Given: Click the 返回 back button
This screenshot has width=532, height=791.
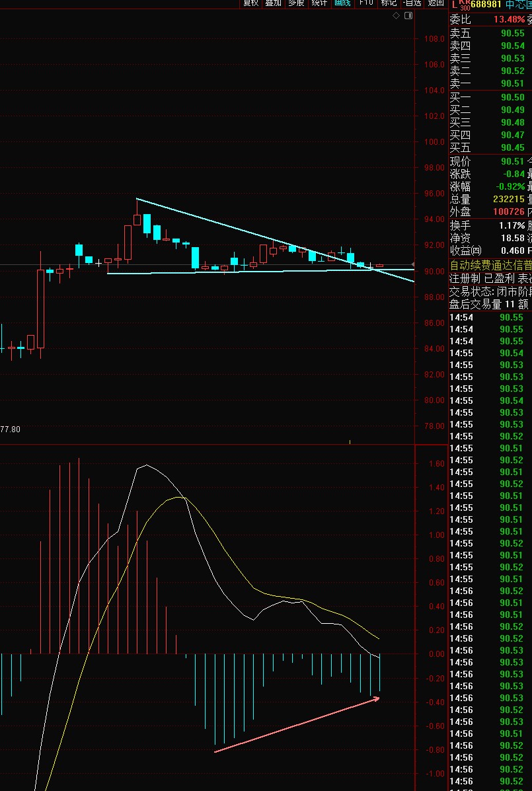Looking at the screenshot, I should click(x=436, y=3).
